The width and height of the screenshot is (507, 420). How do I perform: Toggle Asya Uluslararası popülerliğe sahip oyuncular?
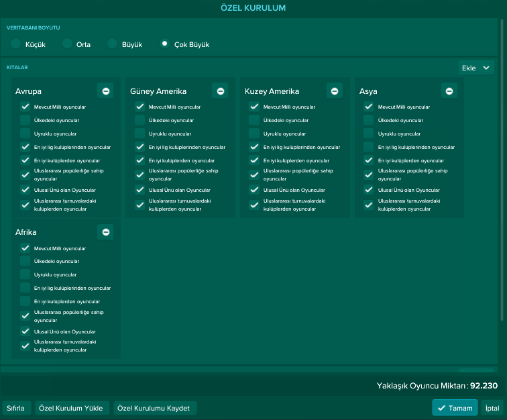pyautogui.click(x=369, y=174)
